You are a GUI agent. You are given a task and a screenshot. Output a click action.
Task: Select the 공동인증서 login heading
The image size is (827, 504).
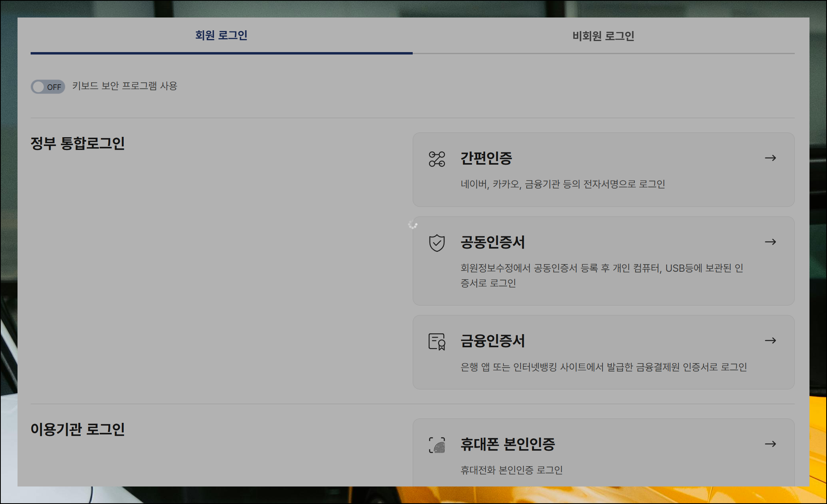(x=492, y=242)
